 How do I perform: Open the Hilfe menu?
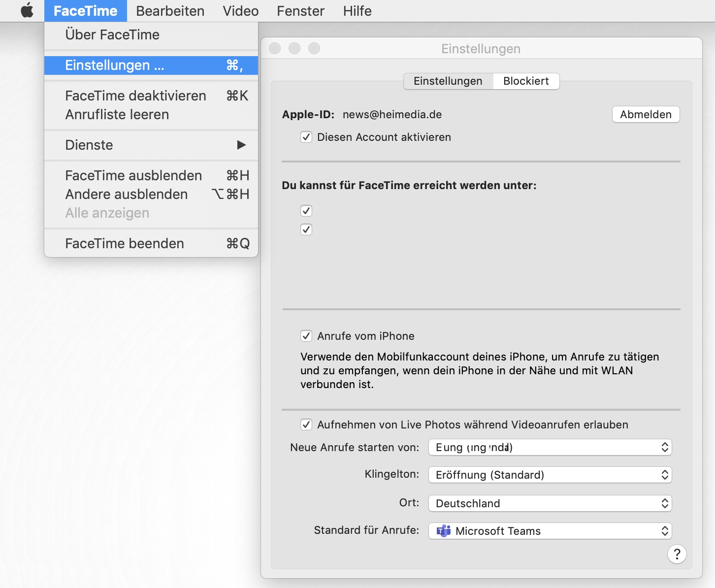coord(357,11)
